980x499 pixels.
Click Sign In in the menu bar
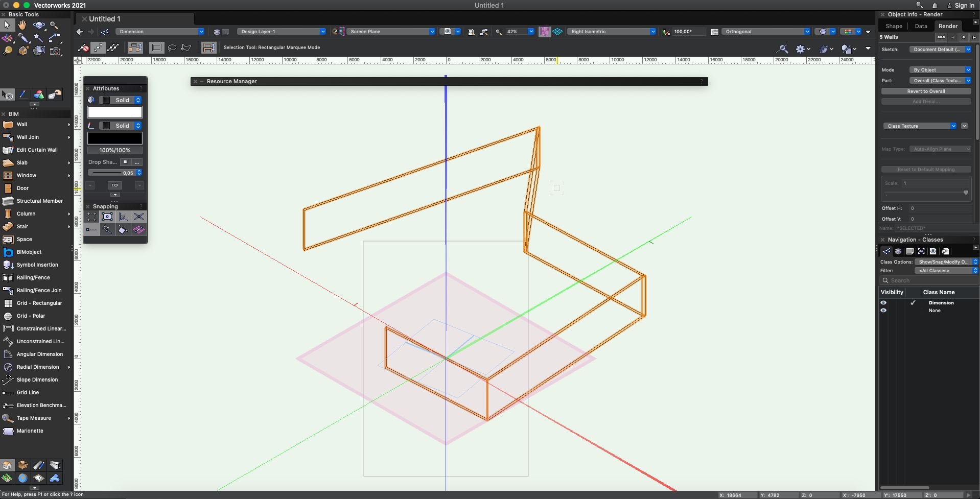click(x=964, y=6)
